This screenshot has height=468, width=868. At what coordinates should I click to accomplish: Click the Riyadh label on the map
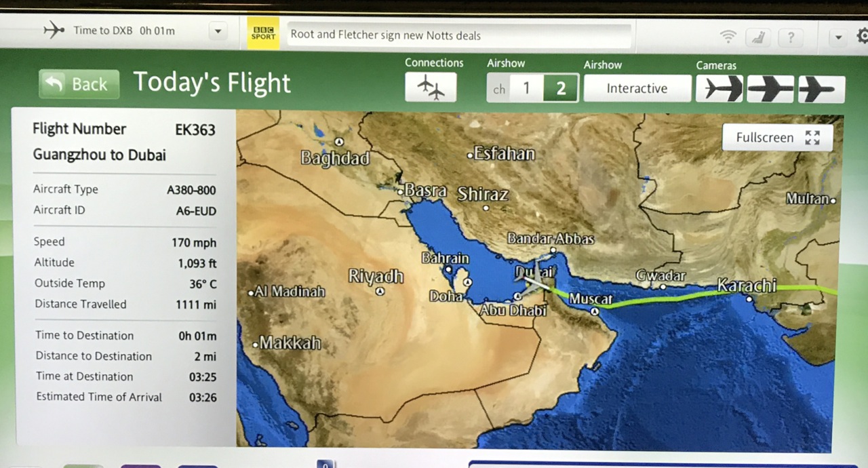376,276
